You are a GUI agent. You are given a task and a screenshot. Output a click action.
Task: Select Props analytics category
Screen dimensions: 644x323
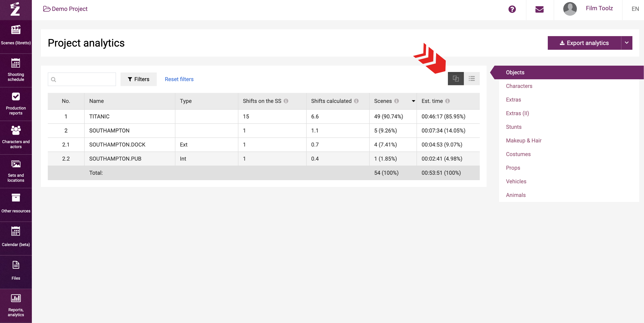(513, 168)
